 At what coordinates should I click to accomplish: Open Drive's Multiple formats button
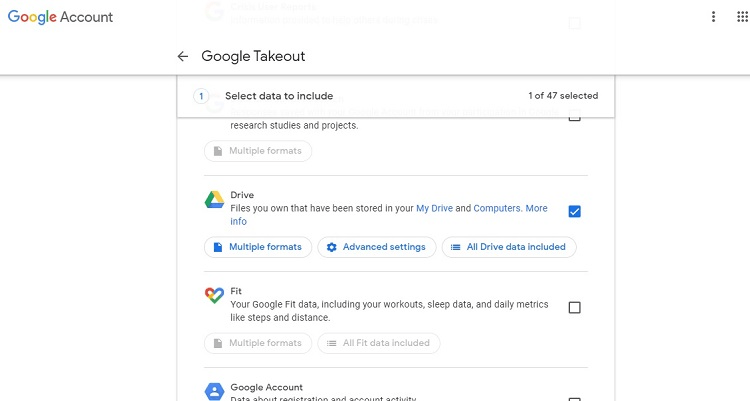coord(258,247)
